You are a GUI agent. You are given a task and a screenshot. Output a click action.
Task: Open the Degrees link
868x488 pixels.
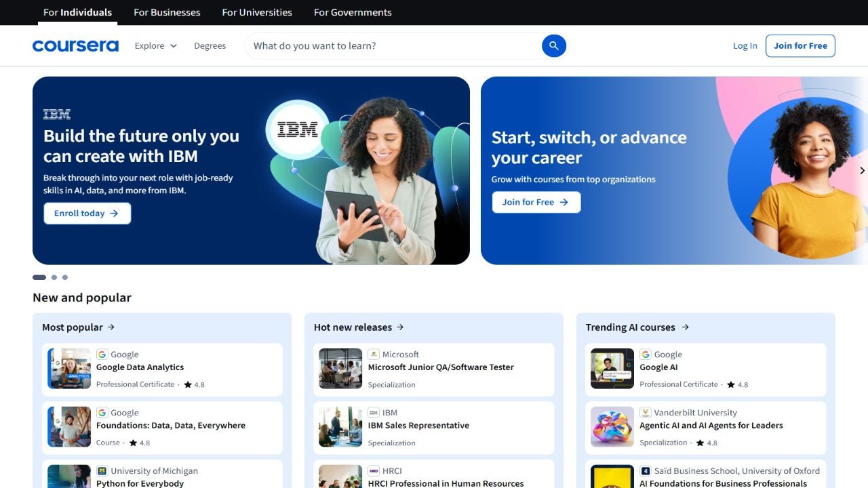210,45
